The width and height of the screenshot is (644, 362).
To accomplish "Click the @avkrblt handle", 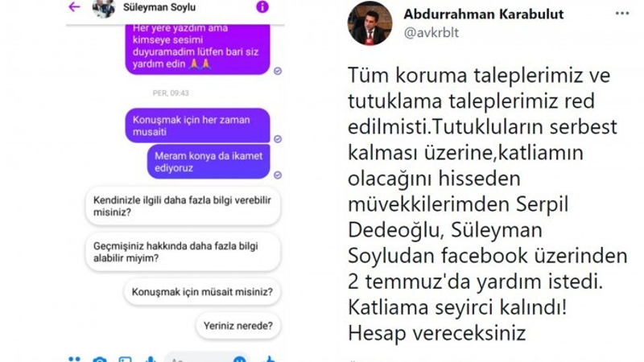I will (431, 32).
